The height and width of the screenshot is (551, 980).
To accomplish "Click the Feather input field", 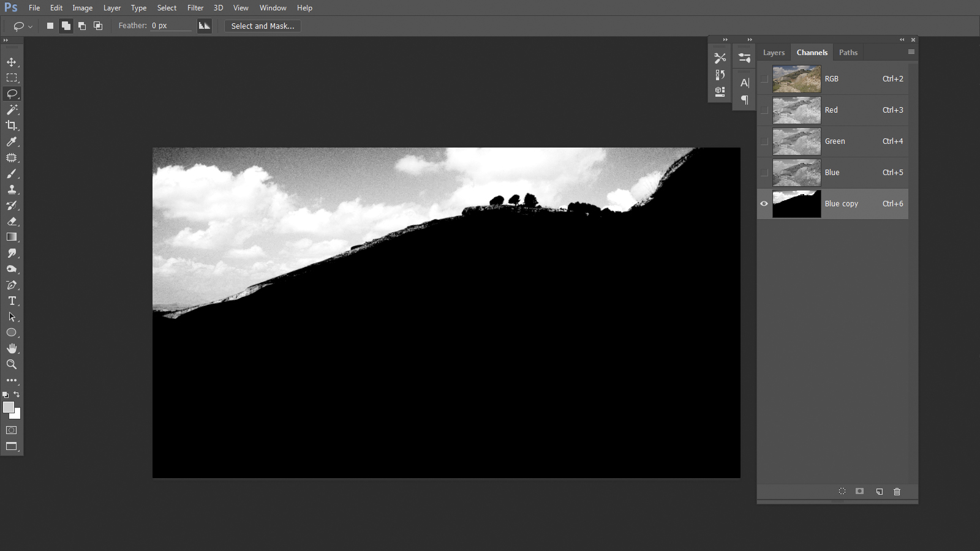I will (x=170, y=26).
